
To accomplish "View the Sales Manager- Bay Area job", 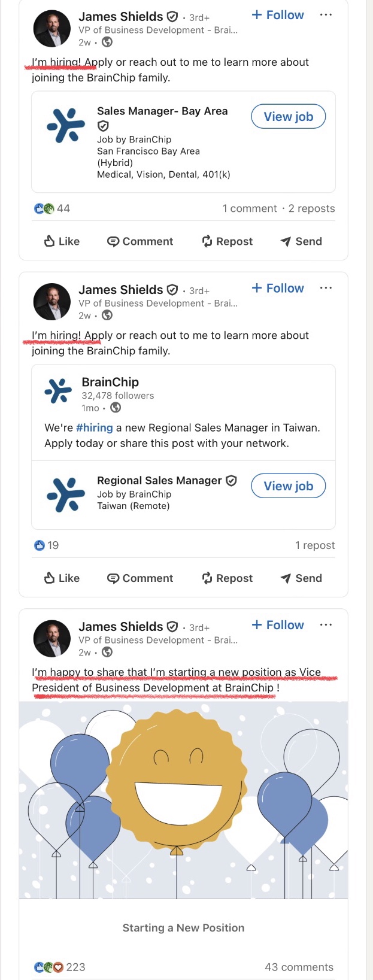I will click(x=288, y=117).
